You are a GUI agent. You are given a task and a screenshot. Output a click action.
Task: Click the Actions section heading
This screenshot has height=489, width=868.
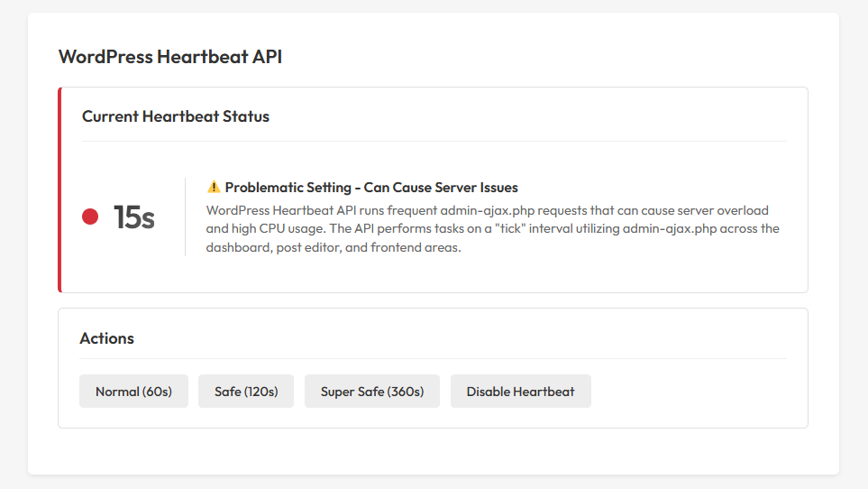tap(107, 338)
